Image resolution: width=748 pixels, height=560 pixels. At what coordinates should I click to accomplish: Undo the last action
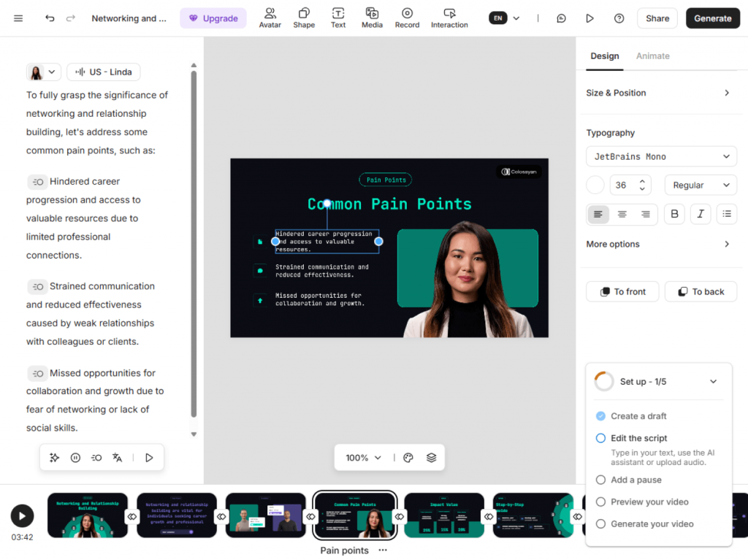(x=50, y=18)
